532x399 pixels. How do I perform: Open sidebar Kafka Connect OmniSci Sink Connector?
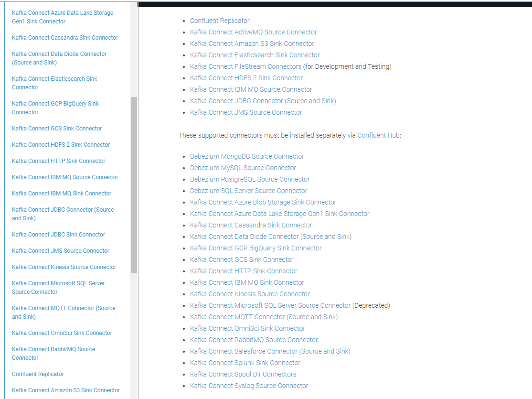point(62,333)
